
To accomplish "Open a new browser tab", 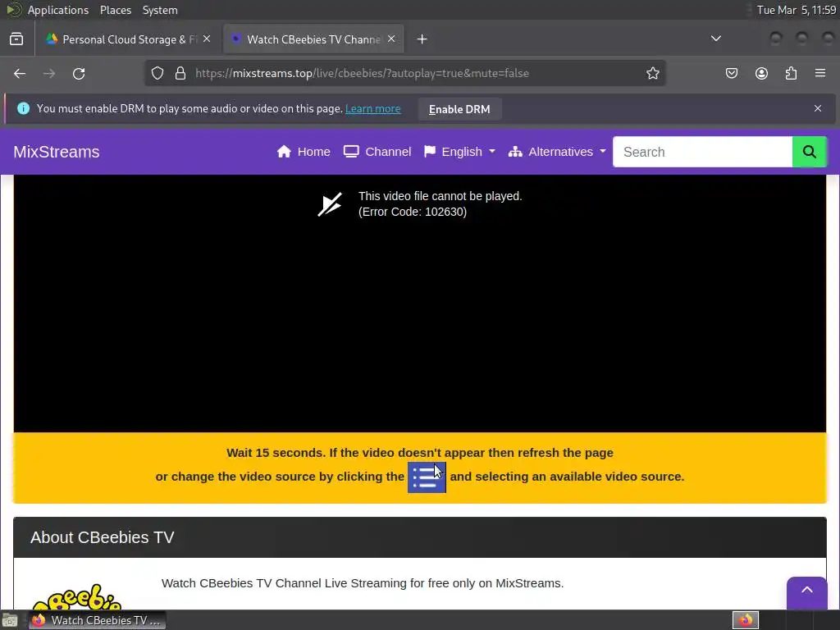I will click(x=422, y=39).
